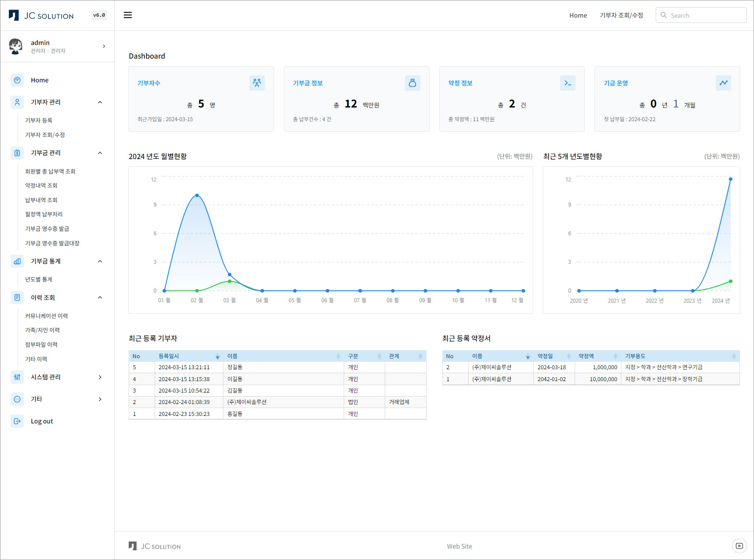Click the fund operation trend icon

723,83
